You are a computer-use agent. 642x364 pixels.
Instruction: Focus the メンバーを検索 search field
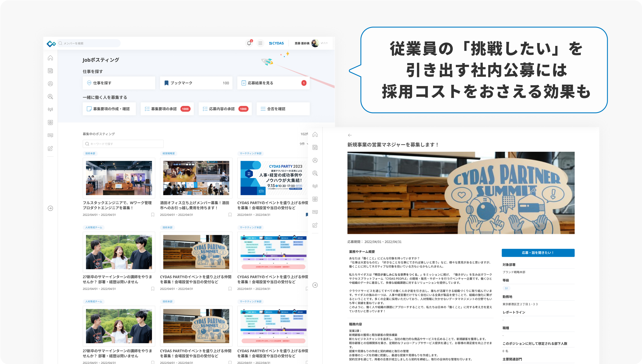pos(89,43)
